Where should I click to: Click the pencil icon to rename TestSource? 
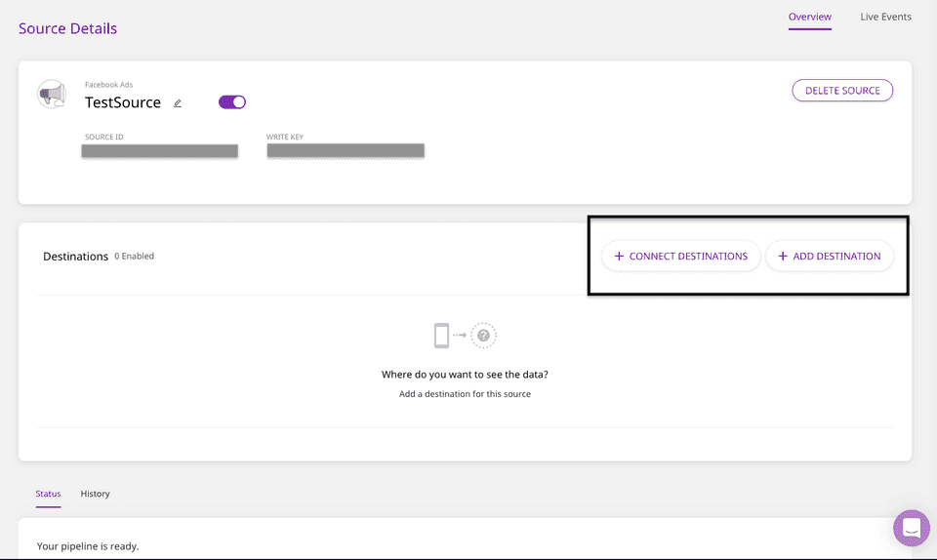178,103
